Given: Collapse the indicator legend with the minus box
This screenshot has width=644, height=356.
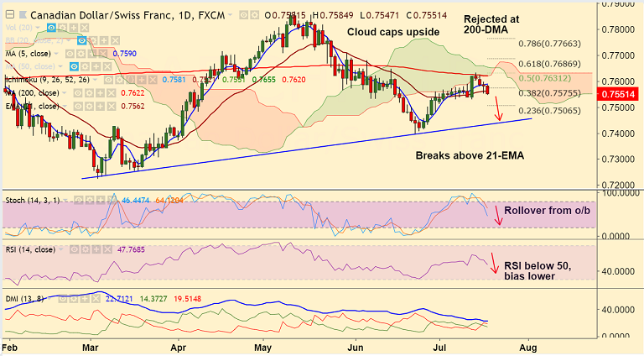Looking at the screenshot, I should point(10,15).
